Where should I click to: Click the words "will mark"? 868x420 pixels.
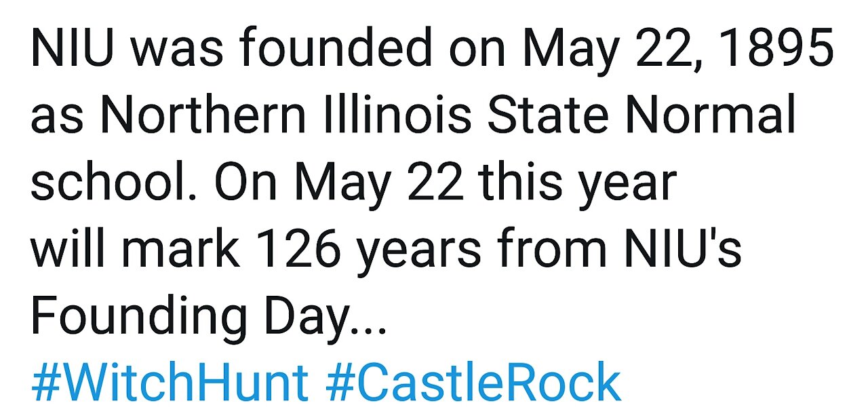pos(135,250)
